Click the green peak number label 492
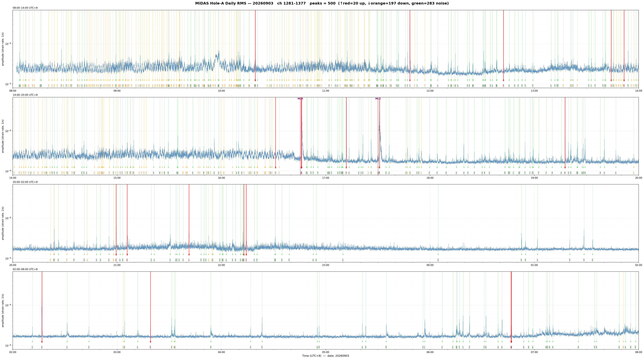 point(578,347)
